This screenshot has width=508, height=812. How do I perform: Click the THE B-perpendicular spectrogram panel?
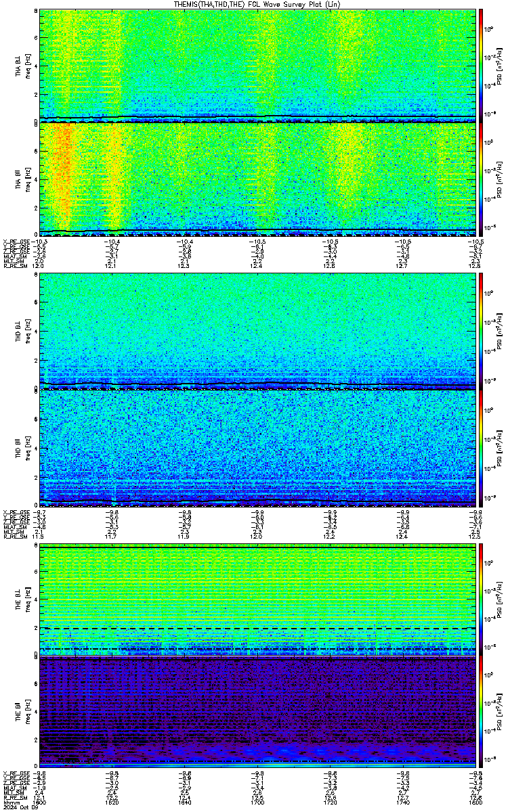pos(257,600)
